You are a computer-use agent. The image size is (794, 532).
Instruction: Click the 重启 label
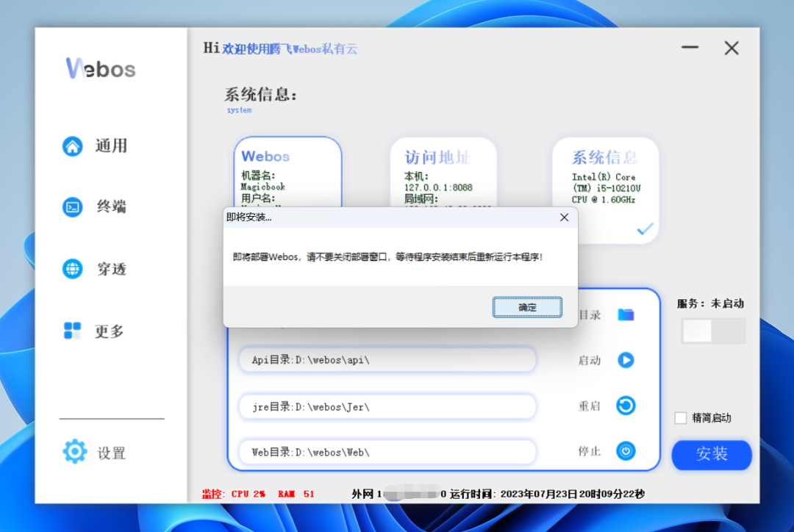click(x=590, y=406)
